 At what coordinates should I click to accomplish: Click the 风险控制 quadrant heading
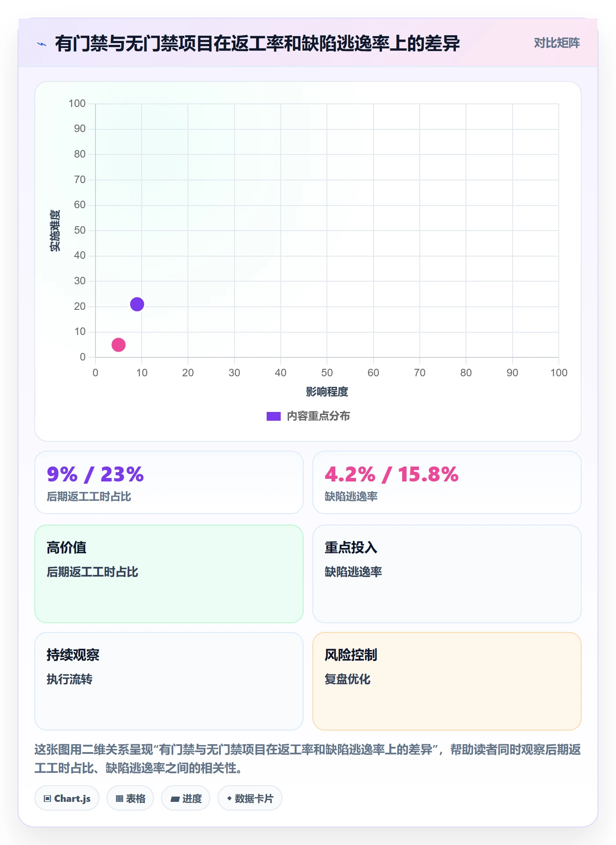point(351,655)
